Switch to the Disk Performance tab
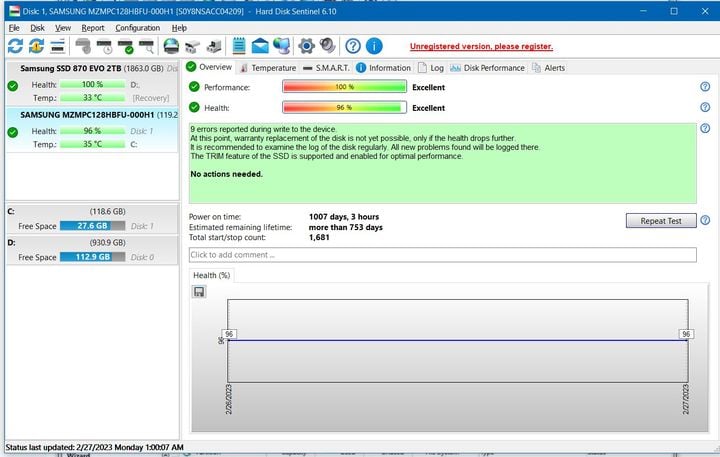Screen dimensions: 720x457 tap(487, 68)
